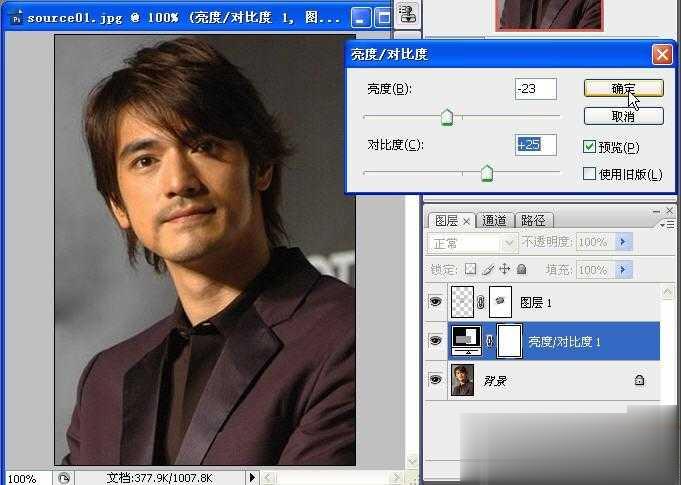The width and height of the screenshot is (681, 485).
Task: Click the document horizontal scroll left arrow
Action: (268, 478)
